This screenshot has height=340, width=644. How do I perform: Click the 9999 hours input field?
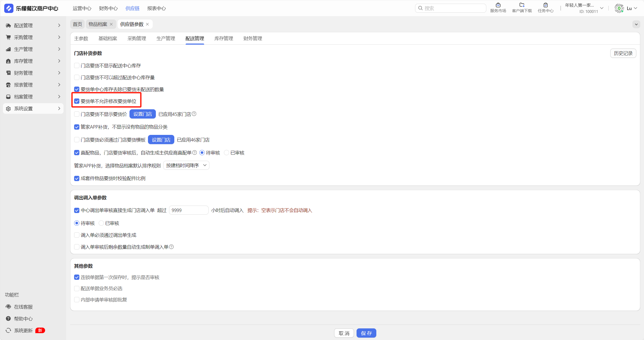pyautogui.click(x=188, y=210)
